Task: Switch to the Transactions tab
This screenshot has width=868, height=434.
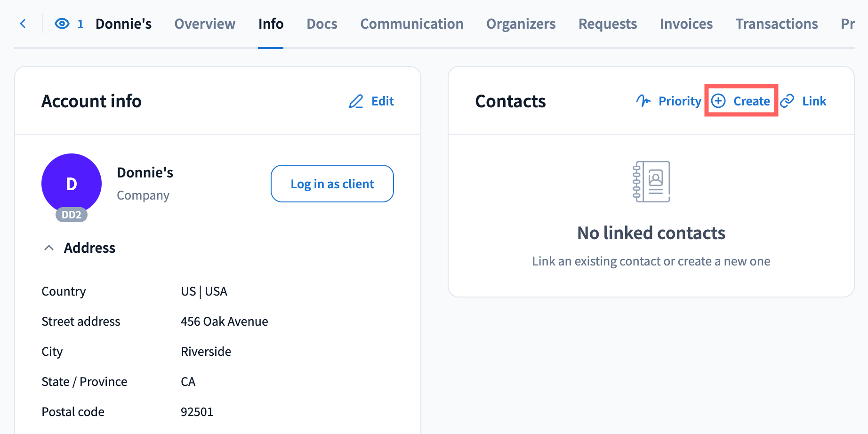Action: pos(777,24)
